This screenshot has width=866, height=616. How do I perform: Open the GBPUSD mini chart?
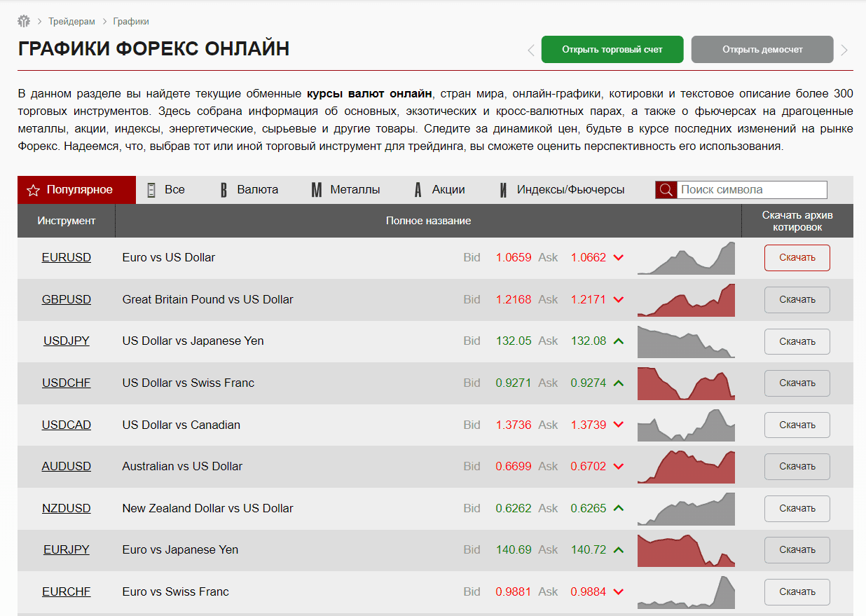point(686,300)
